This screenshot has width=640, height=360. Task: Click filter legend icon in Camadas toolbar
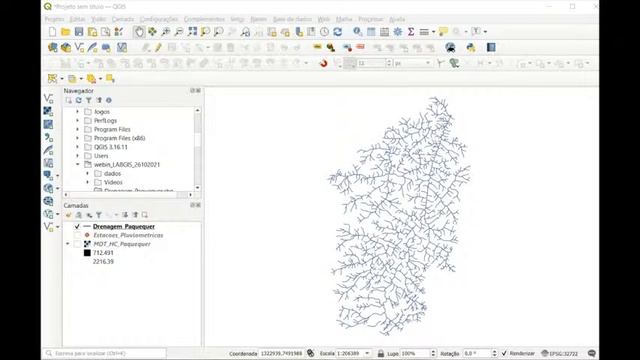click(99, 215)
